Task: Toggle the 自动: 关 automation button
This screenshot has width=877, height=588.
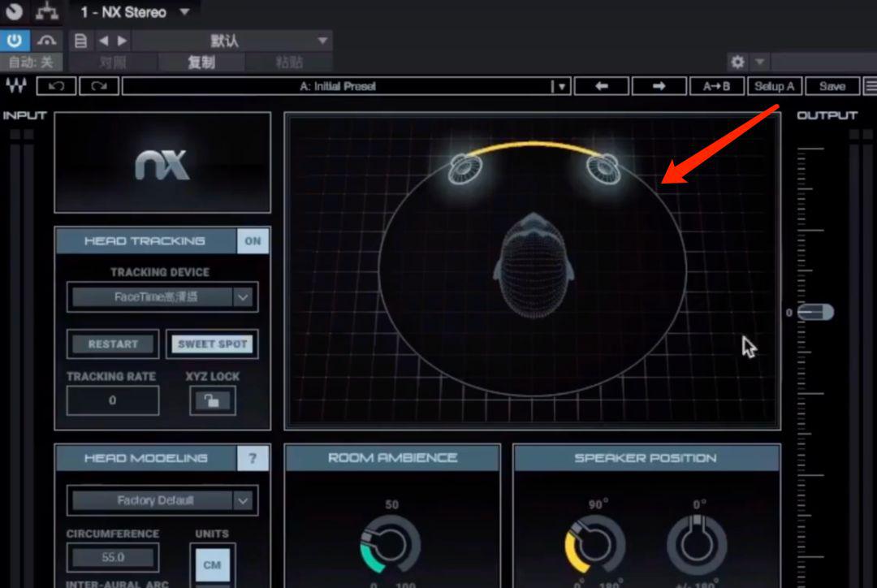Action: tap(31, 62)
